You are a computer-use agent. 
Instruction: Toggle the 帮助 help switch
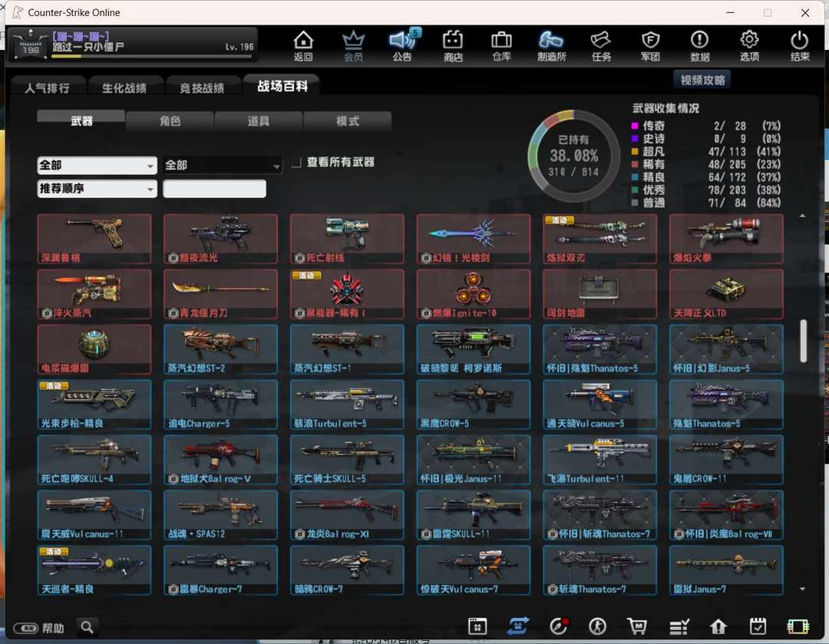click(x=25, y=628)
